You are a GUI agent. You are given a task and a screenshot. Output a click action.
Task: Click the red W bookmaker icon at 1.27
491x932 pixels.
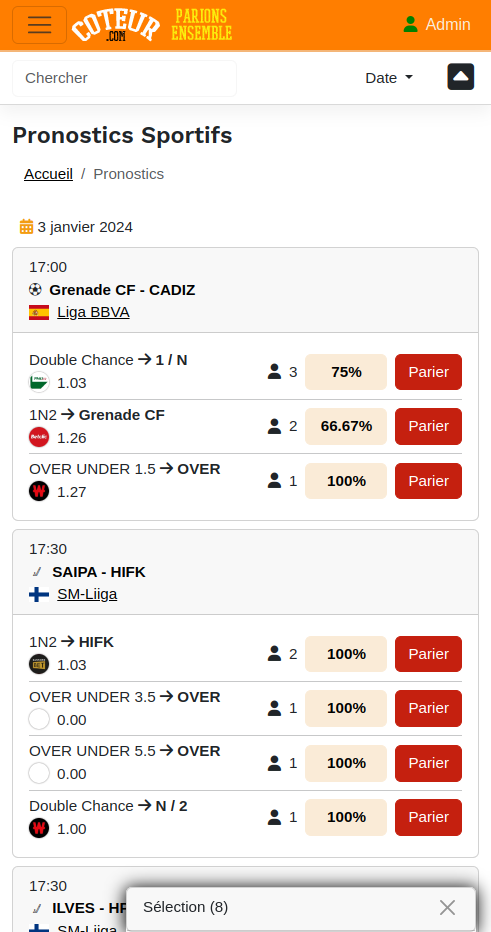tap(39, 492)
